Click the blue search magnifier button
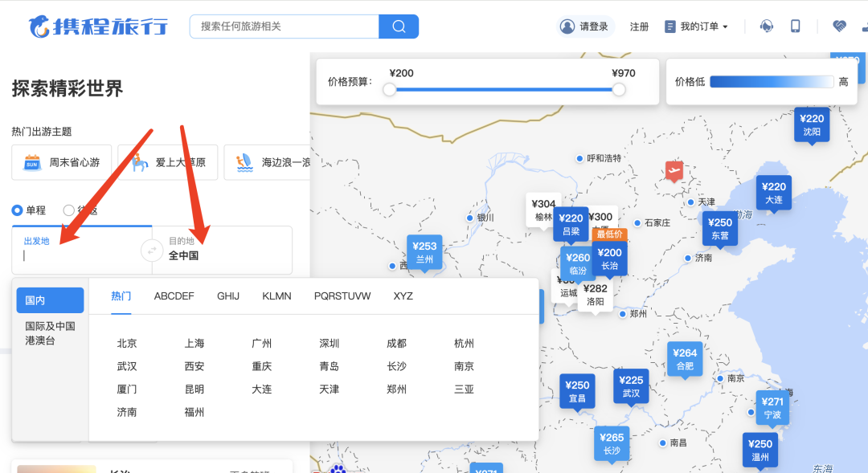 click(x=399, y=27)
